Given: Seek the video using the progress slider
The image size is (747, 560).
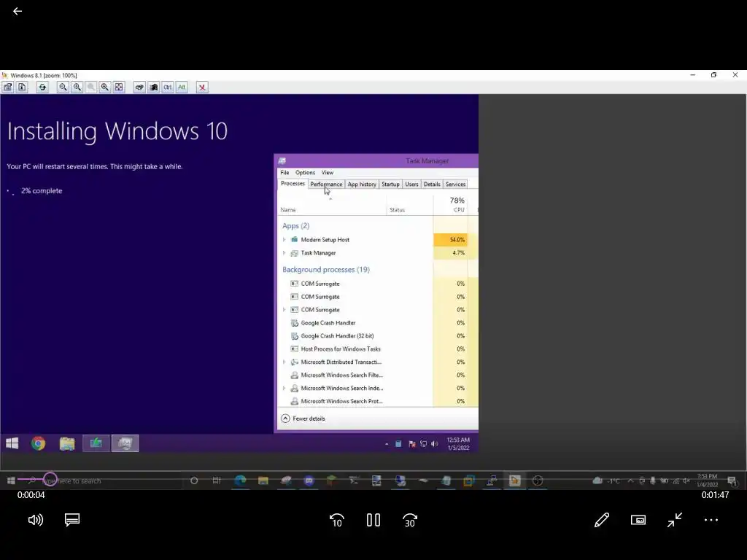Looking at the screenshot, I should tap(373, 479).
